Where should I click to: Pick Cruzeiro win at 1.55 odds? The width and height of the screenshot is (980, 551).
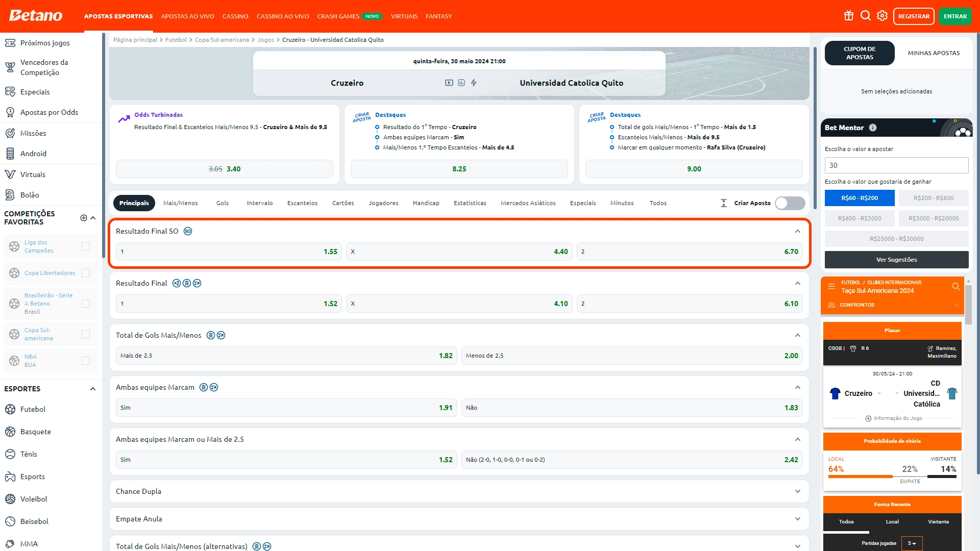pos(229,252)
